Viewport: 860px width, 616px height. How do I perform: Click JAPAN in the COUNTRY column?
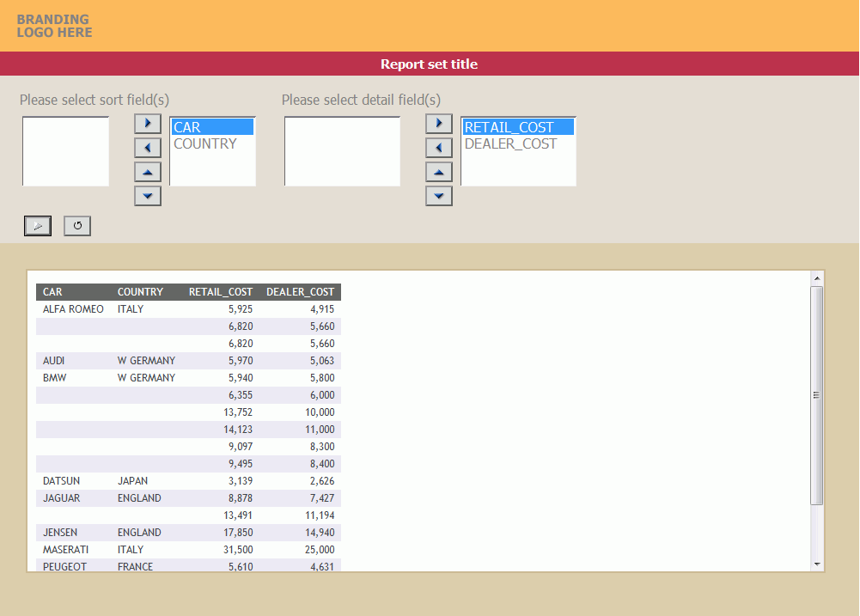[x=132, y=480]
